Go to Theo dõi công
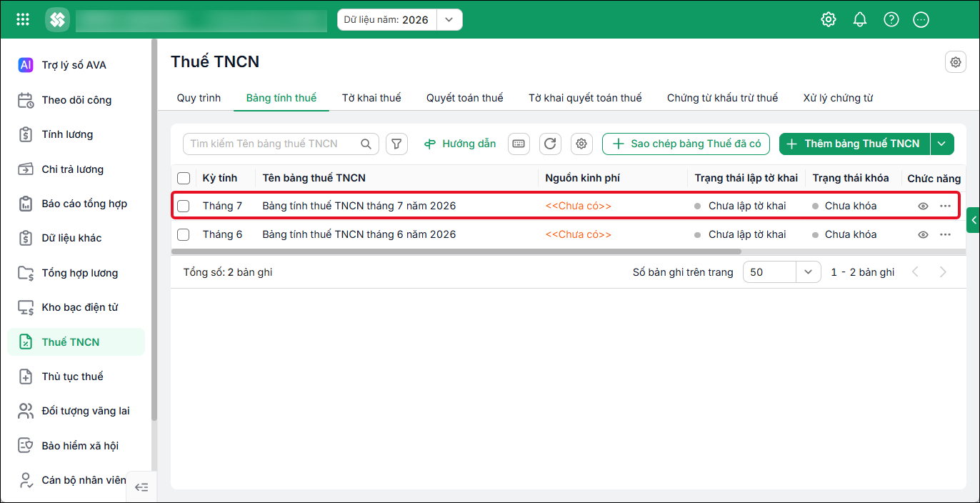The width and height of the screenshot is (980, 503). (78, 100)
